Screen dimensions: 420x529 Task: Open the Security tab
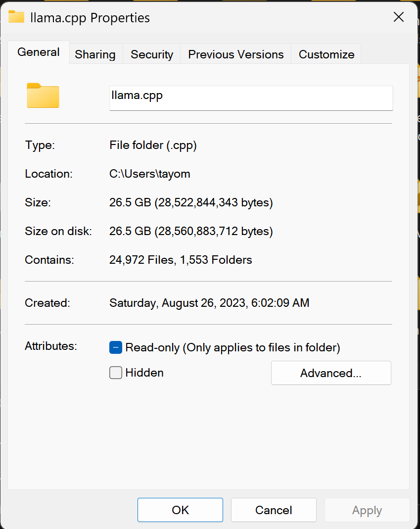click(x=152, y=54)
